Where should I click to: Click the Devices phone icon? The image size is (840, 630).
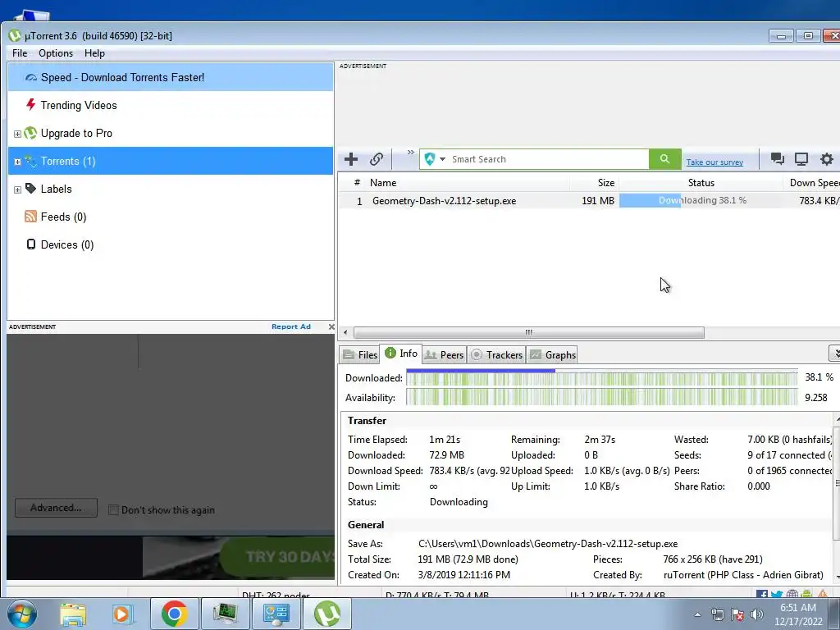coord(31,244)
